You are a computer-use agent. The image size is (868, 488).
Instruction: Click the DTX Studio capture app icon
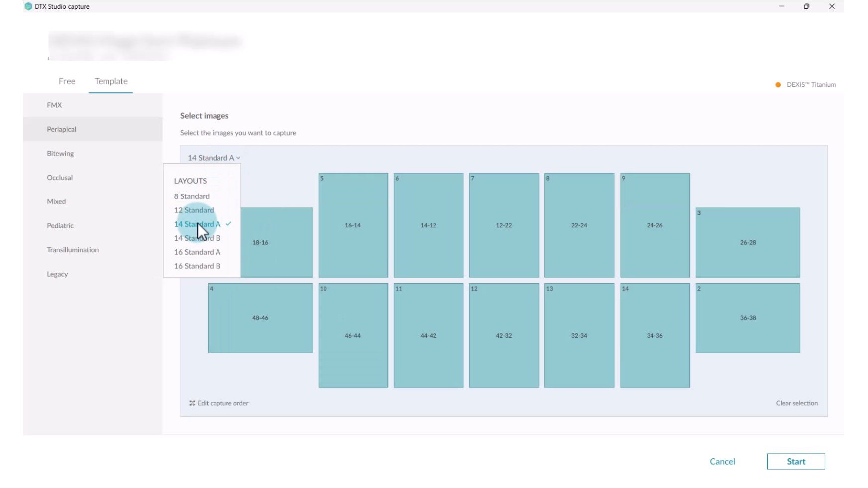(x=28, y=6)
